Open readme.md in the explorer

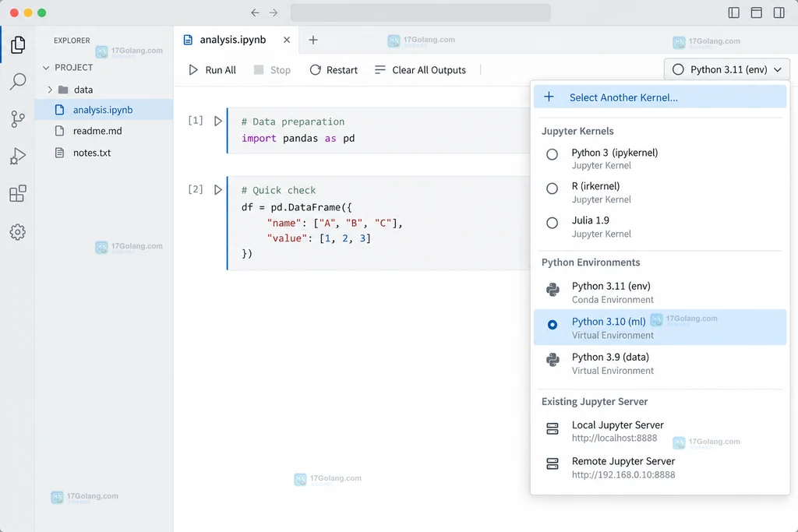[104, 131]
